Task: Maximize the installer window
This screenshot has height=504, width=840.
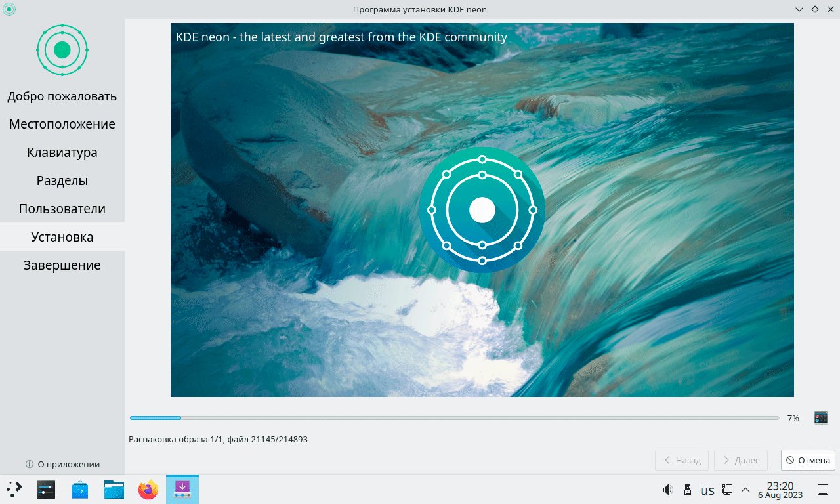Action: click(815, 9)
